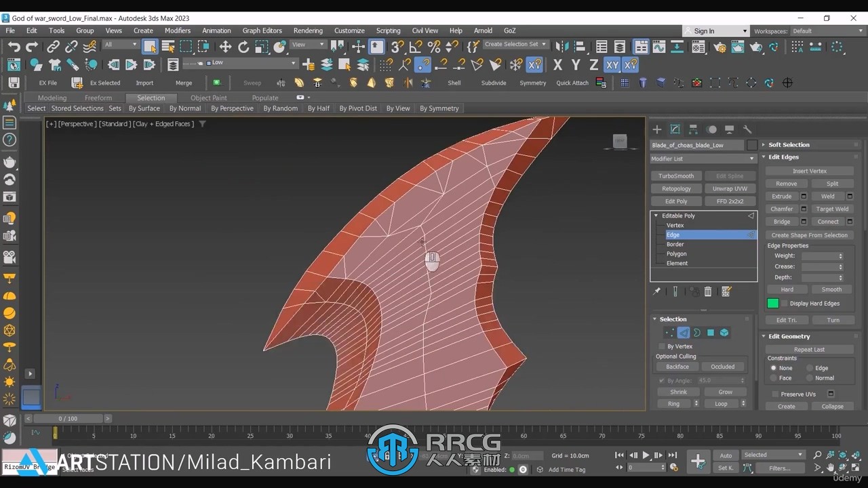Select Edge sub-object selection icon
The image size is (868, 488).
[684, 333]
